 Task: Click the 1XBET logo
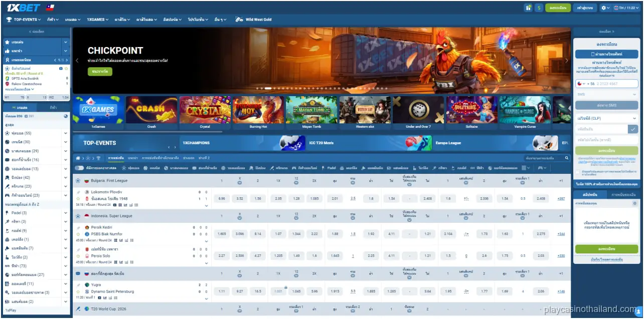pyautogui.click(x=24, y=8)
